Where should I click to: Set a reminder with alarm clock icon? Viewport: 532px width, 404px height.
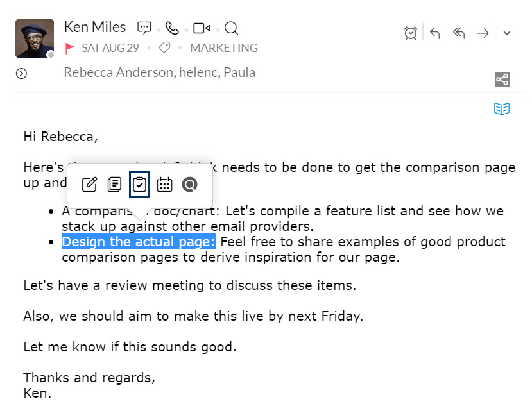point(411,33)
